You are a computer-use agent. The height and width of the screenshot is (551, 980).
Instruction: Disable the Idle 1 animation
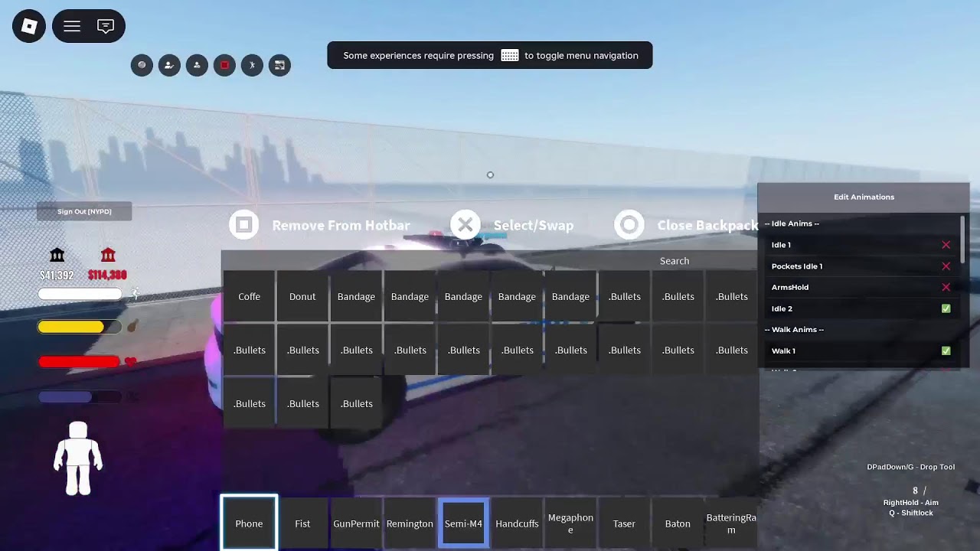(946, 245)
